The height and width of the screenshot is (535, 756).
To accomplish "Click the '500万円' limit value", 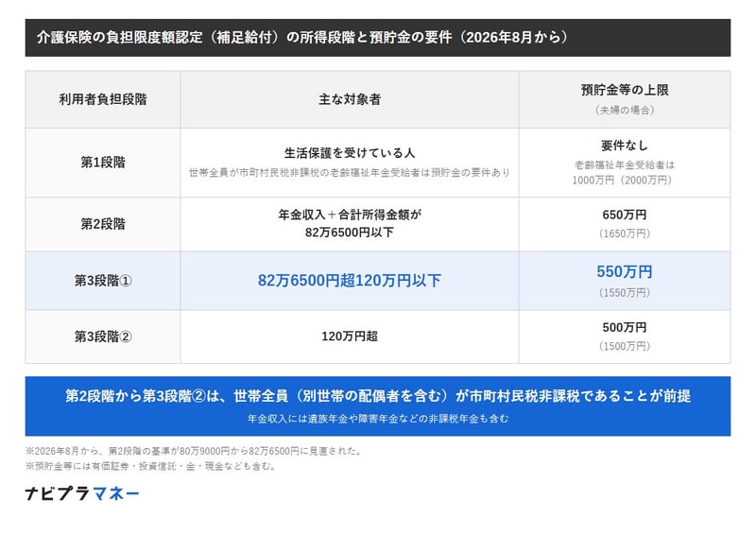I will 625,328.
